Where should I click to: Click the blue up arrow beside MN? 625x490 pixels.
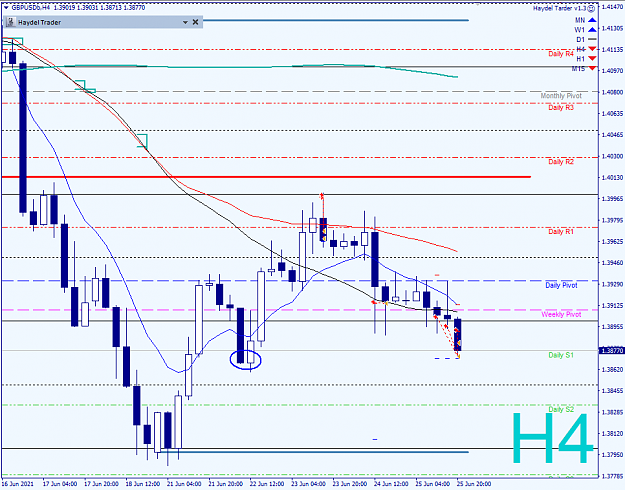pyautogui.click(x=592, y=20)
